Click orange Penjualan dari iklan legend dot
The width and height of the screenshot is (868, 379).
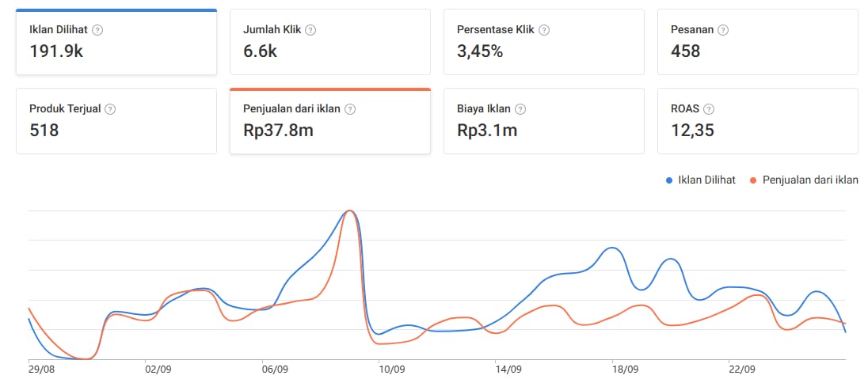754,180
